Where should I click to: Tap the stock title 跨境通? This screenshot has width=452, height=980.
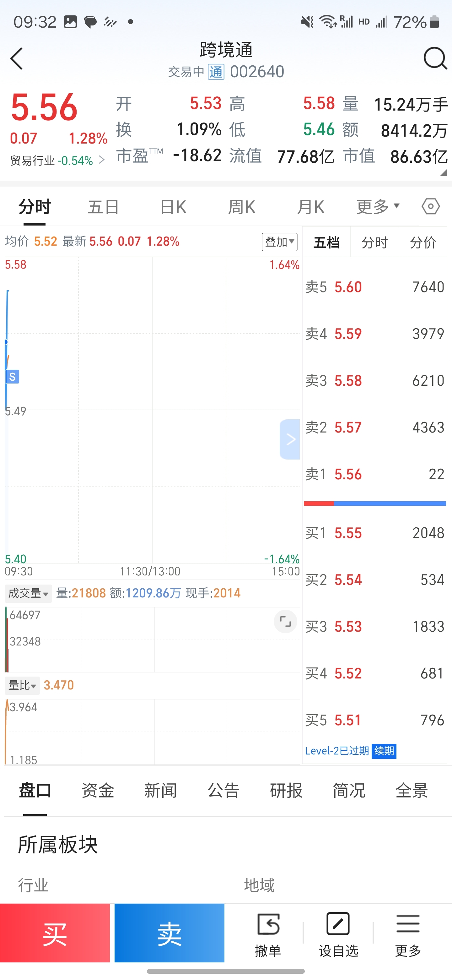pyautogui.click(x=226, y=50)
